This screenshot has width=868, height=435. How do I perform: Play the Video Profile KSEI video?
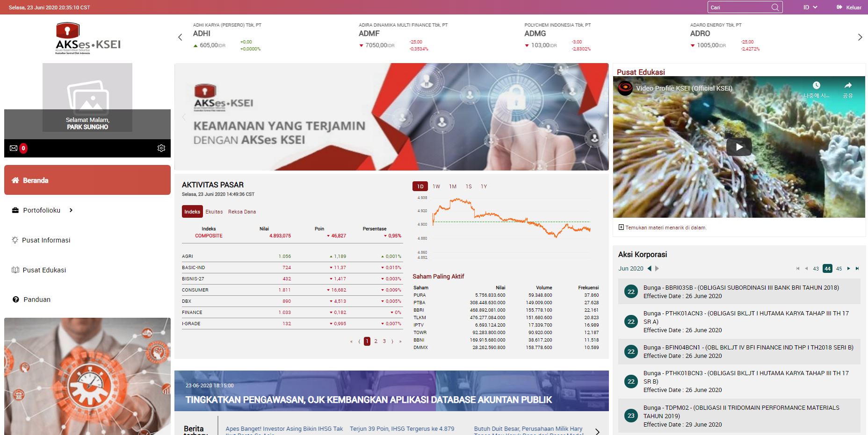point(739,147)
